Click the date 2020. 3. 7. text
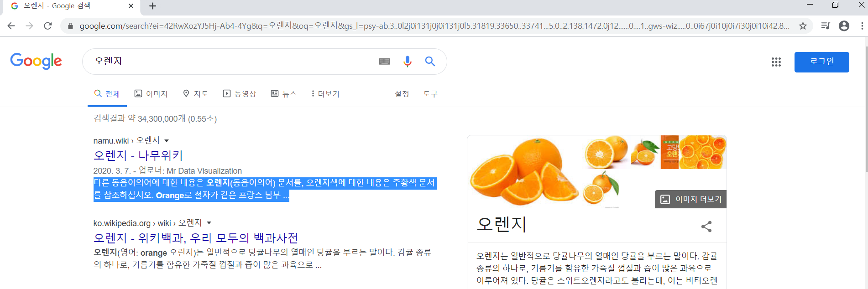The height and width of the screenshot is (289, 868). (112, 171)
